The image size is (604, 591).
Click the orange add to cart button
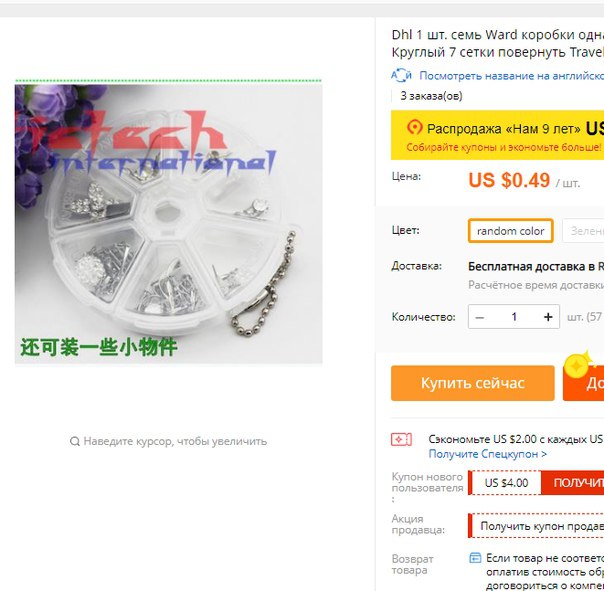pyautogui.click(x=584, y=383)
